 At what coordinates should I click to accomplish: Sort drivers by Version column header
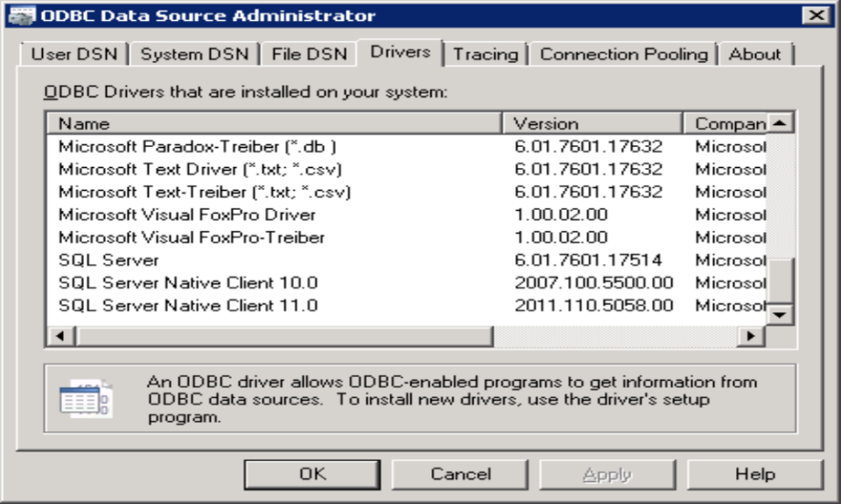click(592, 123)
